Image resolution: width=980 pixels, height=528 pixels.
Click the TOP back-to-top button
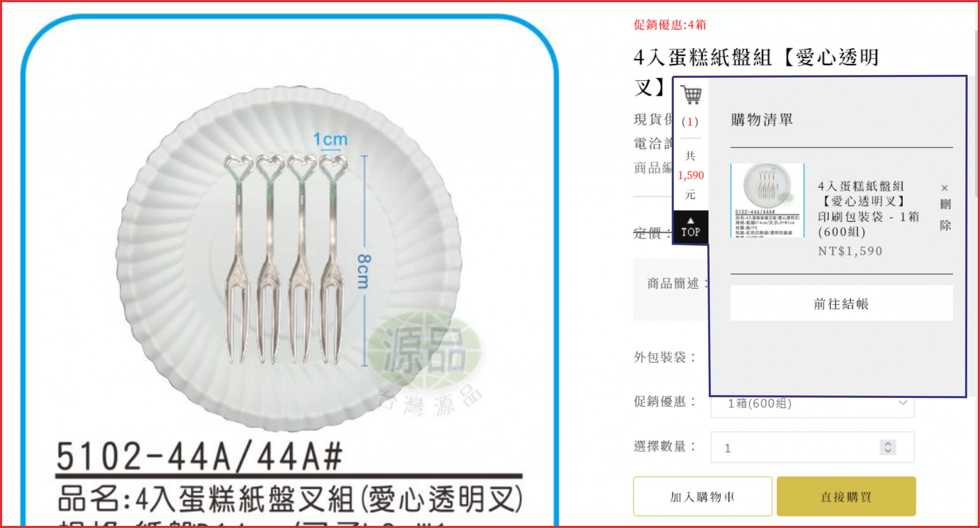click(690, 227)
